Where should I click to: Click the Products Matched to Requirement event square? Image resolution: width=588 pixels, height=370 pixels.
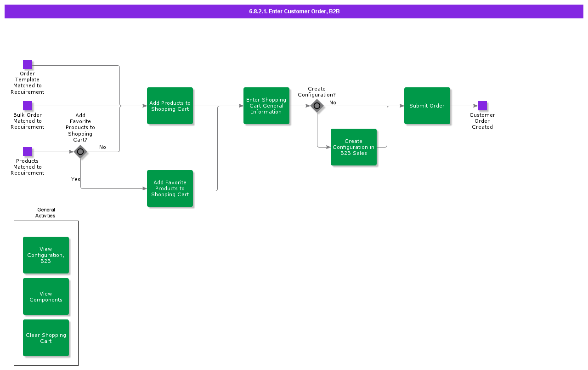[x=28, y=152]
